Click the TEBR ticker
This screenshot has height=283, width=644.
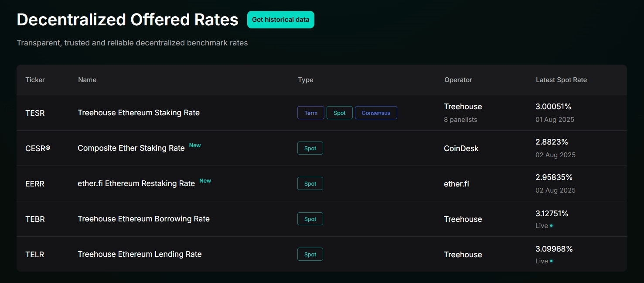(x=35, y=219)
